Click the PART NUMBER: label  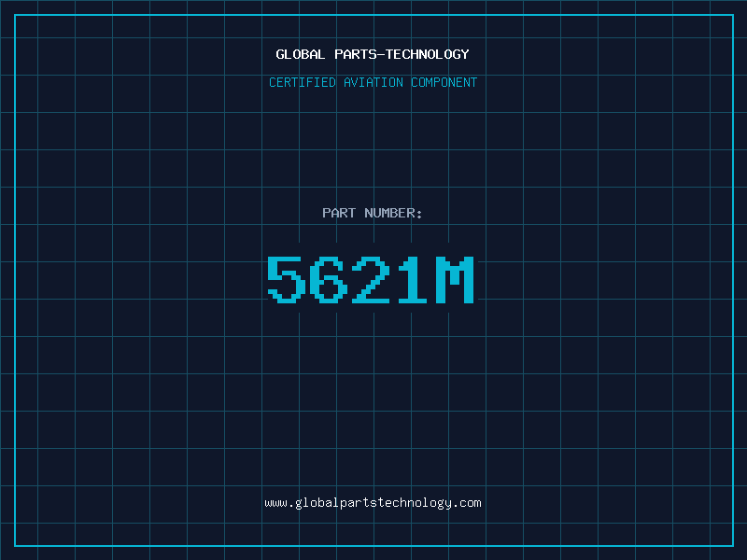click(x=373, y=213)
